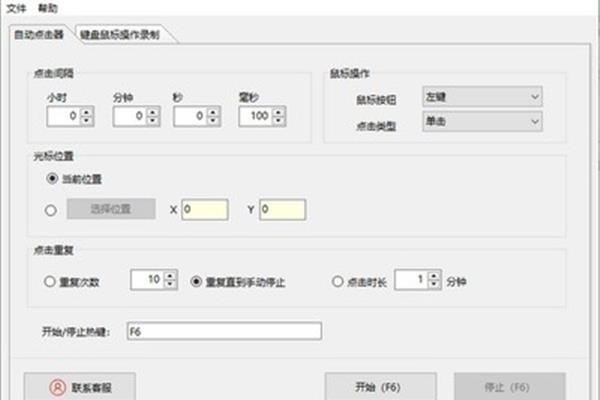
Task: Click the 开始 (F6) button
Action: (x=380, y=387)
